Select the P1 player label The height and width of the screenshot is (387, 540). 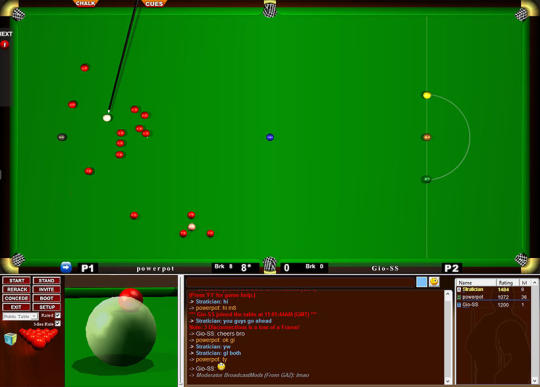point(87,268)
